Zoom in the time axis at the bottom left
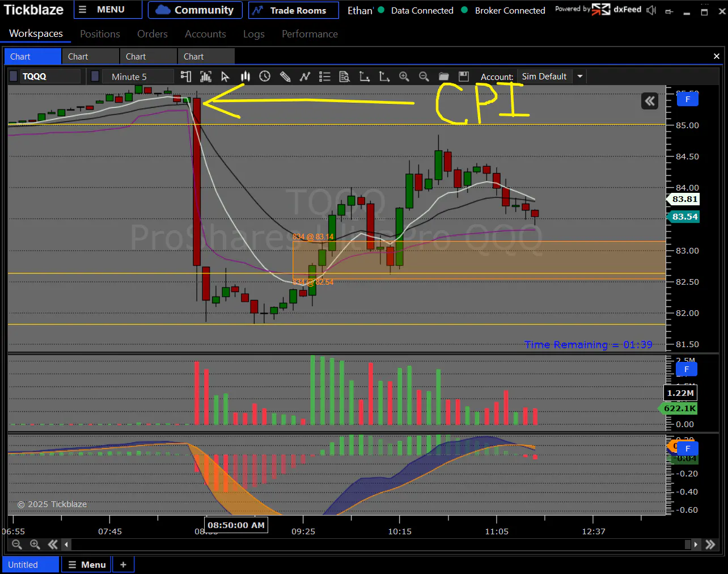728x574 pixels. (x=35, y=545)
